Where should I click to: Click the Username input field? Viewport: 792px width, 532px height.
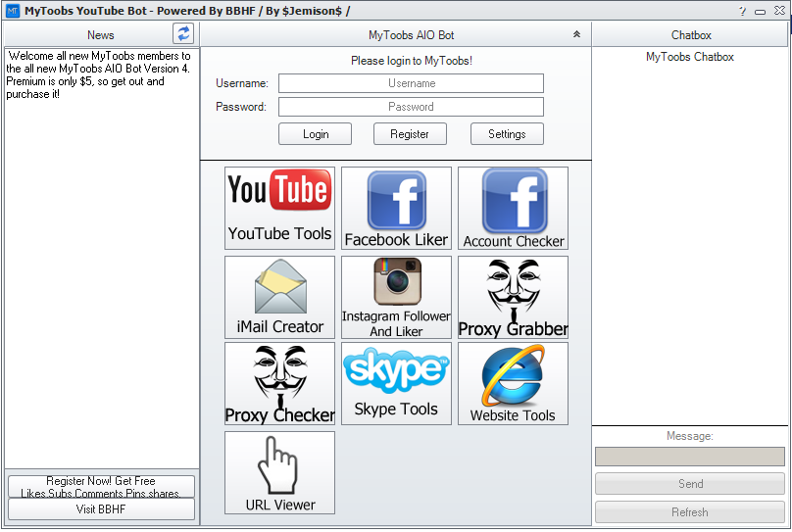[411, 83]
